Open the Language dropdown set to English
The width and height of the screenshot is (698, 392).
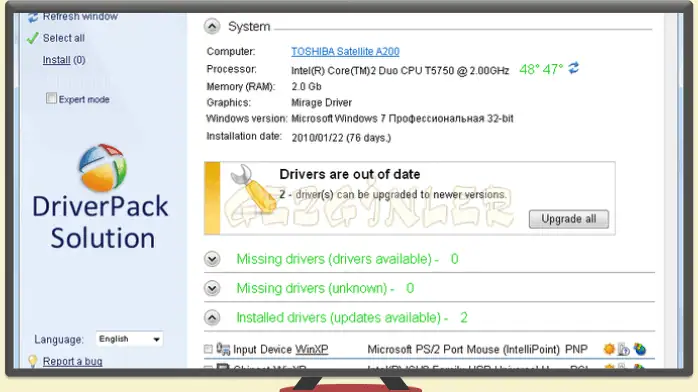[129, 339]
